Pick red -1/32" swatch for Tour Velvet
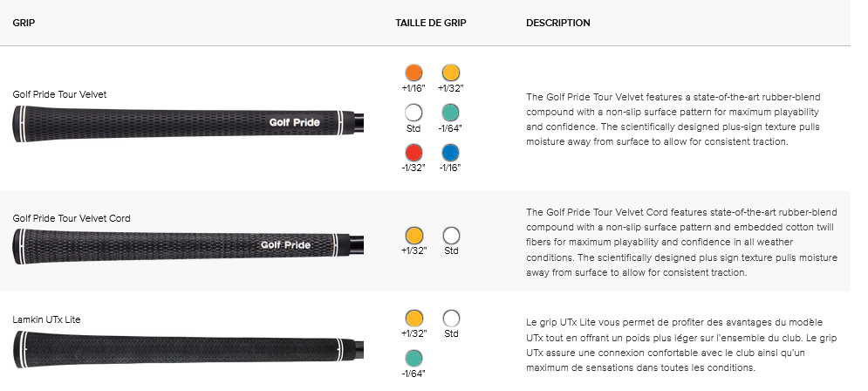Screen dimensions: 868x391 tap(413, 153)
